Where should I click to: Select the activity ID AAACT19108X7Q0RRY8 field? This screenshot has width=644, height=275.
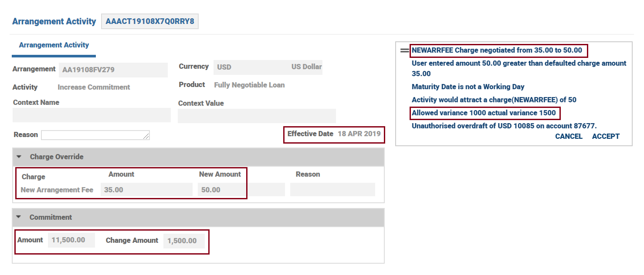[149, 21]
